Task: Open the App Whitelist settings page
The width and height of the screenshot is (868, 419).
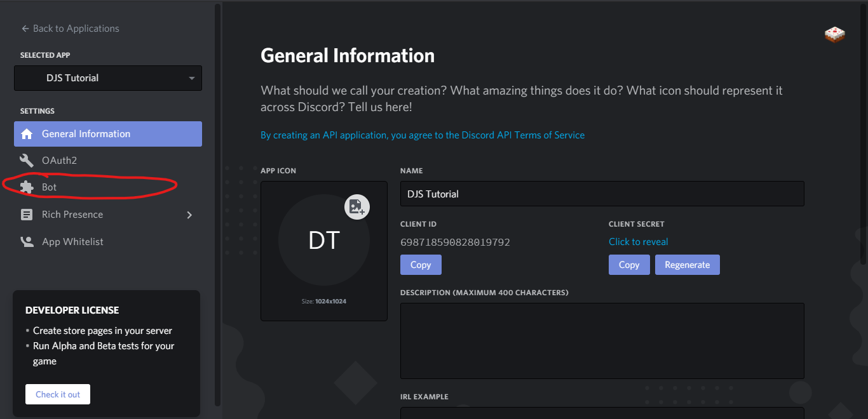Action: [72, 242]
